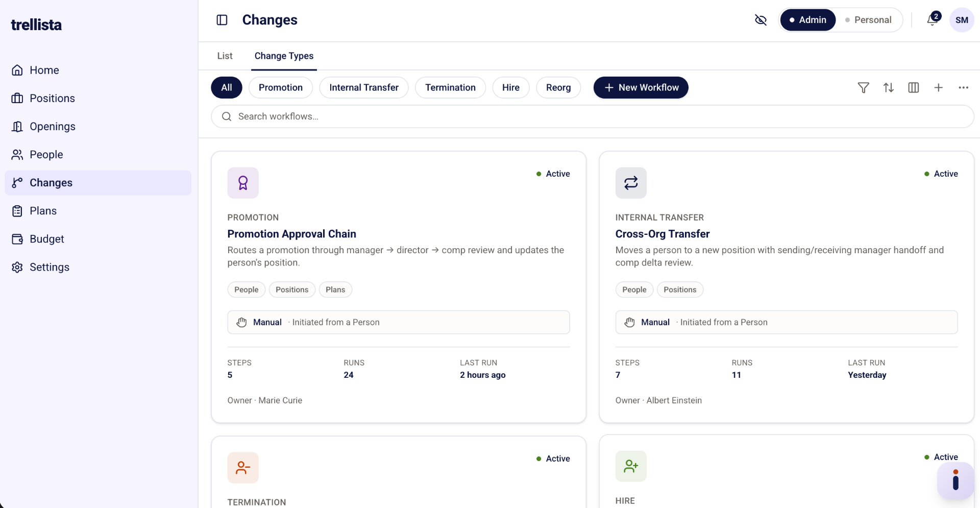Open People in sidebar
The image size is (980, 508).
click(98, 155)
